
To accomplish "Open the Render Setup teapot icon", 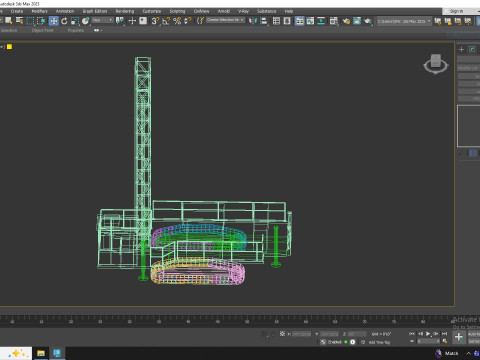I will click(346, 21).
